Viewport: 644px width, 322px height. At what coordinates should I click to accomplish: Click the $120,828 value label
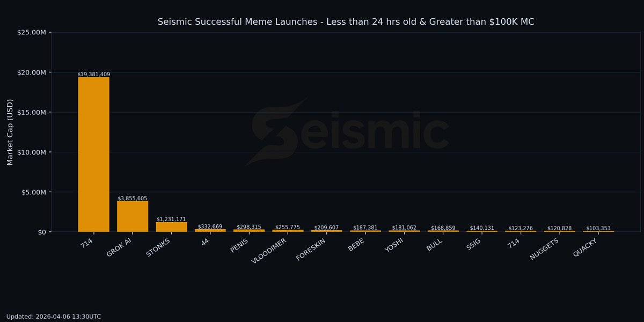[x=559, y=228]
